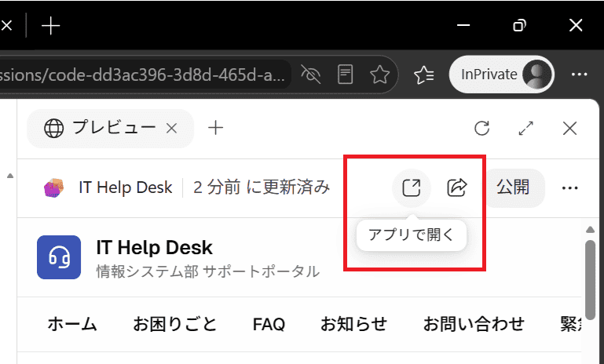Click the IT Help Desk heading title
This screenshot has height=364, width=604.
click(154, 247)
